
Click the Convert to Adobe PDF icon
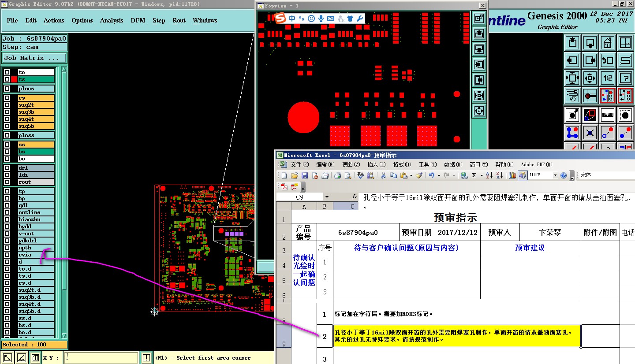tap(284, 187)
